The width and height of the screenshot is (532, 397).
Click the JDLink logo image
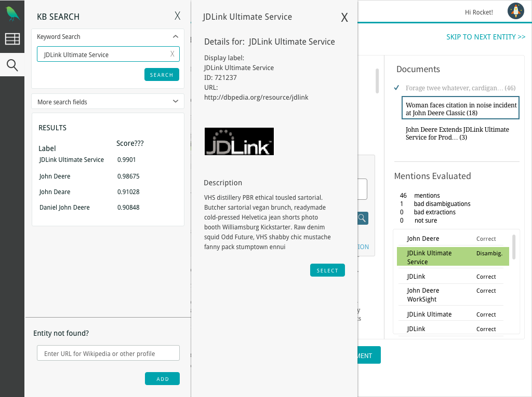(x=239, y=141)
